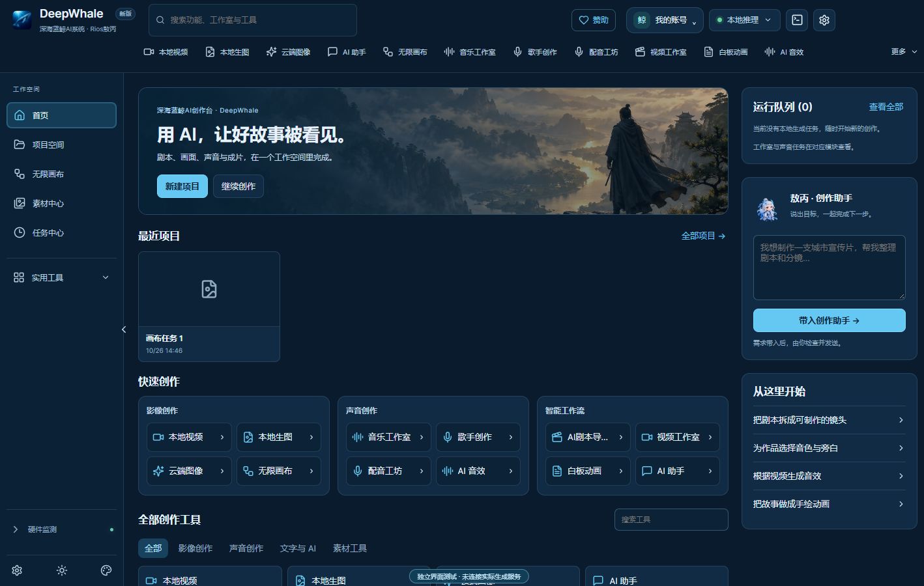Open 音乐工作室 in the top toolbar
The width and height of the screenshot is (924, 586).
(x=470, y=52)
